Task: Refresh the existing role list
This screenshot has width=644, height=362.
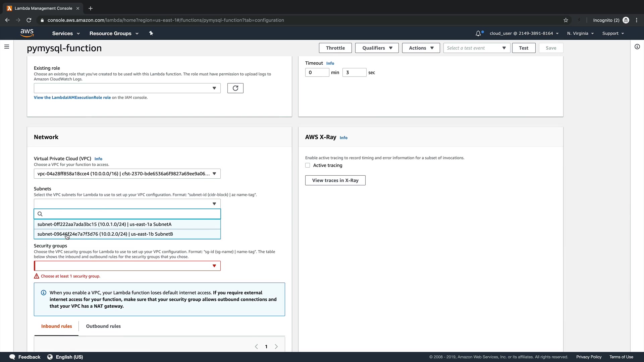Action: pyautogui.click(x=235, y=88)
